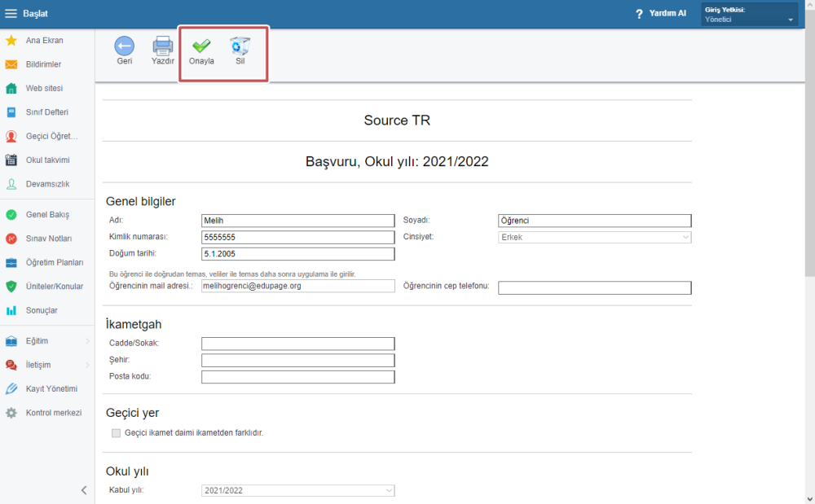The width and height of the screenshot is (815, 504).
Task: Open Ana Ekran star icon
Action: click(11, 41)
